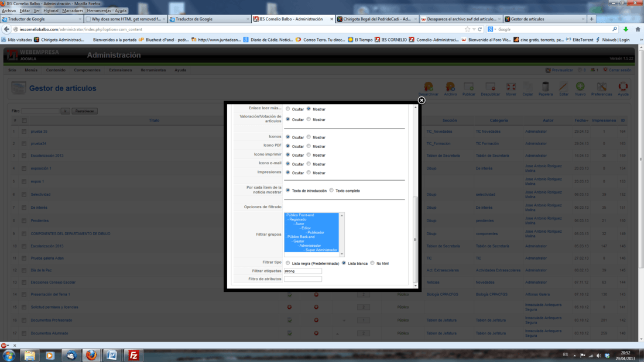Select Super Administrador in Filtrar grupos list

(x=311, y=250)
